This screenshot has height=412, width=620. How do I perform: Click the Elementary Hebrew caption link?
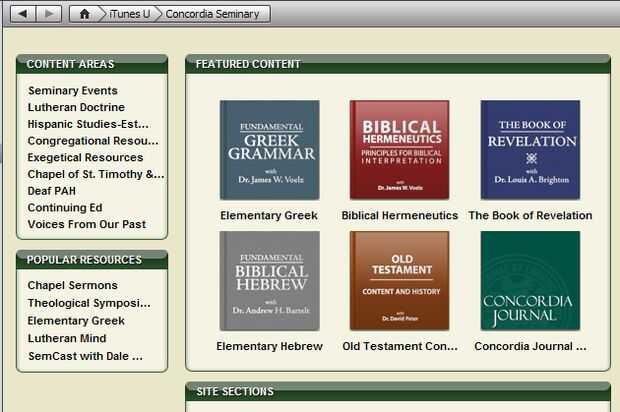point(269,346)
